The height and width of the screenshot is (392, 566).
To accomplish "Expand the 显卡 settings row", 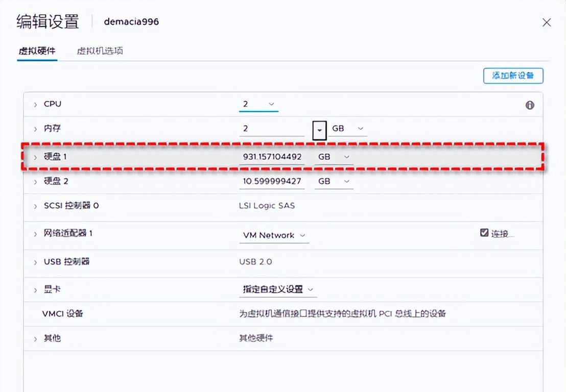I will pyautogui.click(x=35, y=288).
